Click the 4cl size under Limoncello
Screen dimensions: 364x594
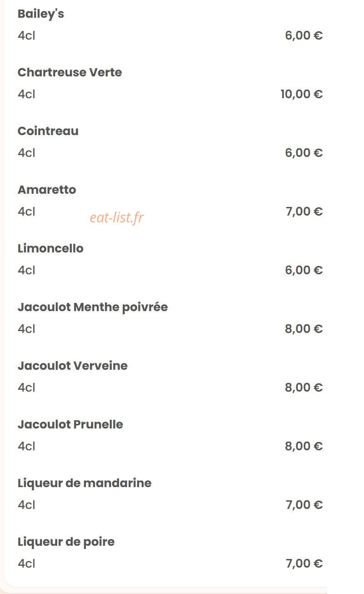(26, 270)
